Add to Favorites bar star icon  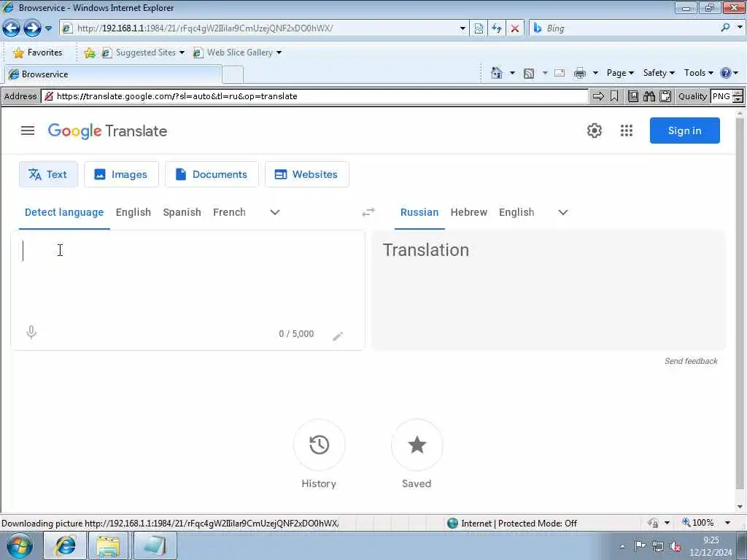pyautogui.click(x=90, y=52)
